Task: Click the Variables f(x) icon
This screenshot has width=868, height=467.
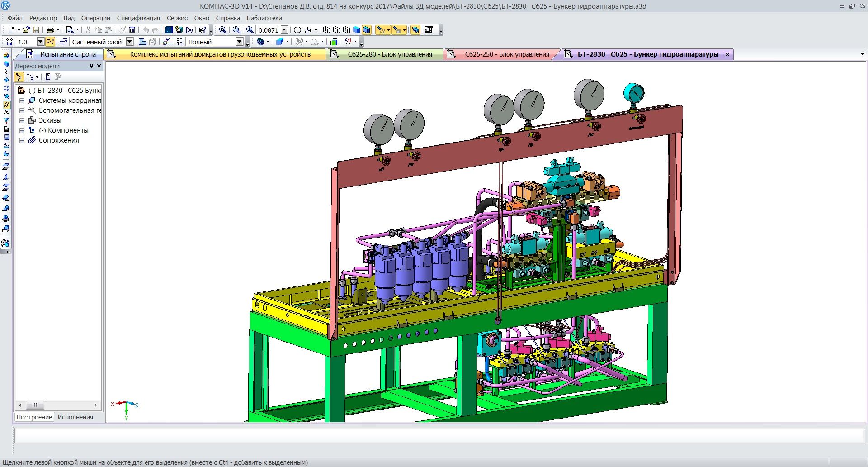Action: coord(189,30)
